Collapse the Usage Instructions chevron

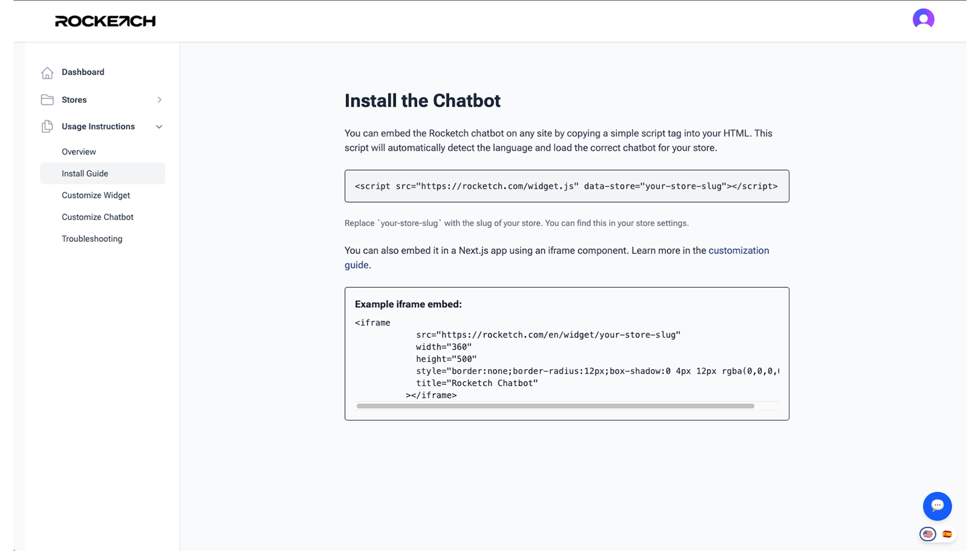[159, 127]
